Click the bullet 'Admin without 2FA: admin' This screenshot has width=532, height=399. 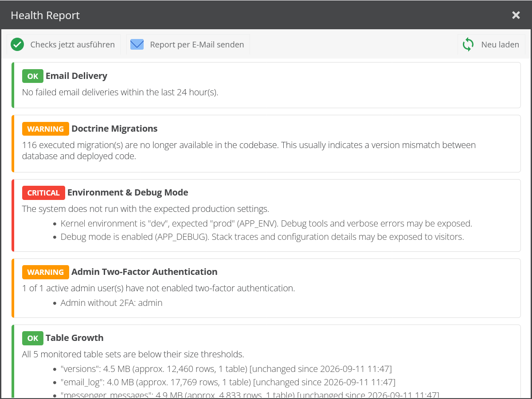click(112, 303)
